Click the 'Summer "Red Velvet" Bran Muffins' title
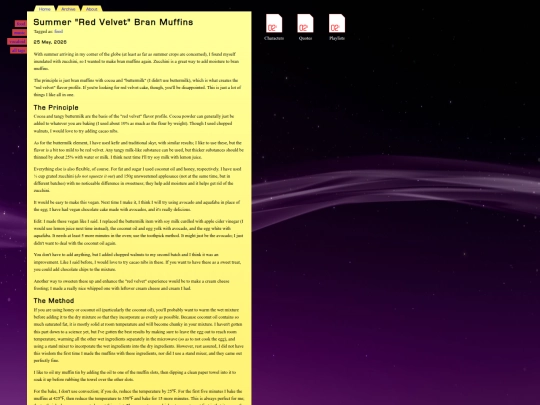 point(113,22)
